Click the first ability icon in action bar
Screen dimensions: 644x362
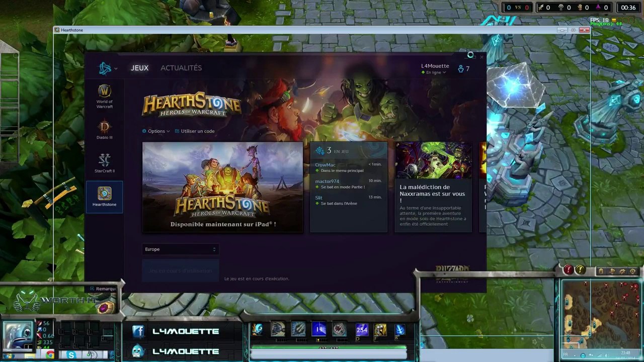pos(258,329)
